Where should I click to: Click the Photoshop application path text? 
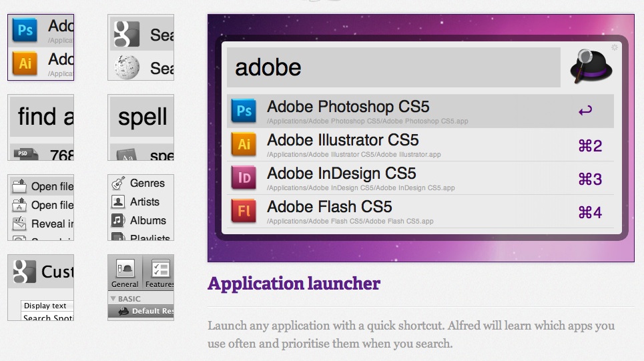368,121
